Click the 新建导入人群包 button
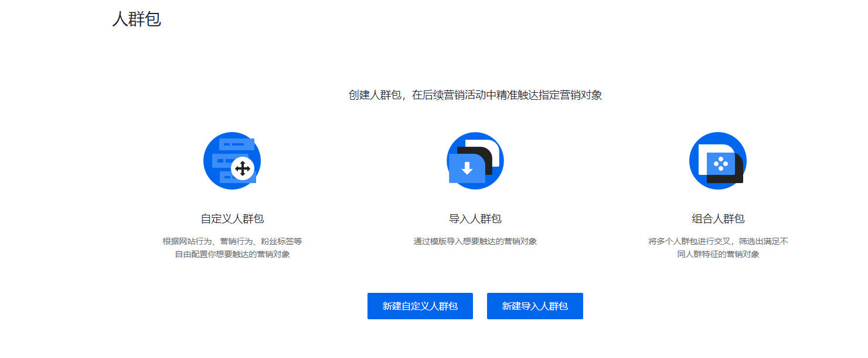Viewport: 868px width, 358px height. pyautogui.click(x=535, y=306)
